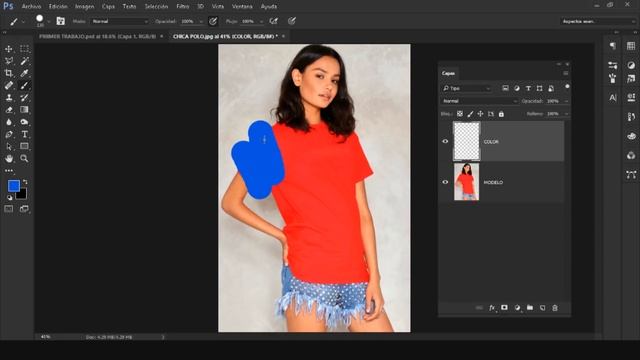
Task: Toggle lock all on layer
Action: coord(501,114)
